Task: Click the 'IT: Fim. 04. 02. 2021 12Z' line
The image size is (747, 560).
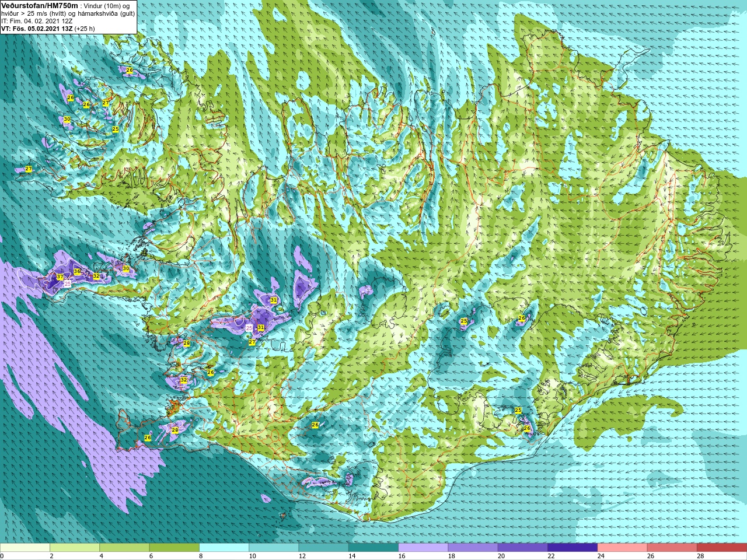Action: [x=37, y=20]
